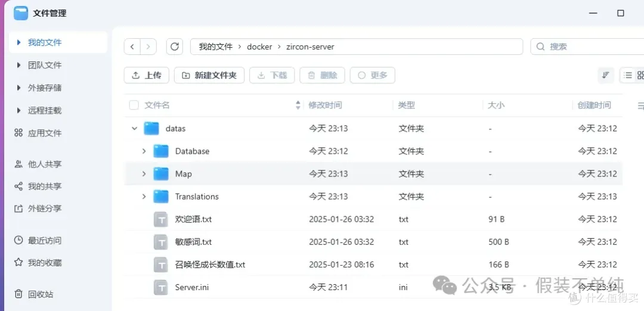
Task: Switch to grid view icon
Action: [640, 75]
